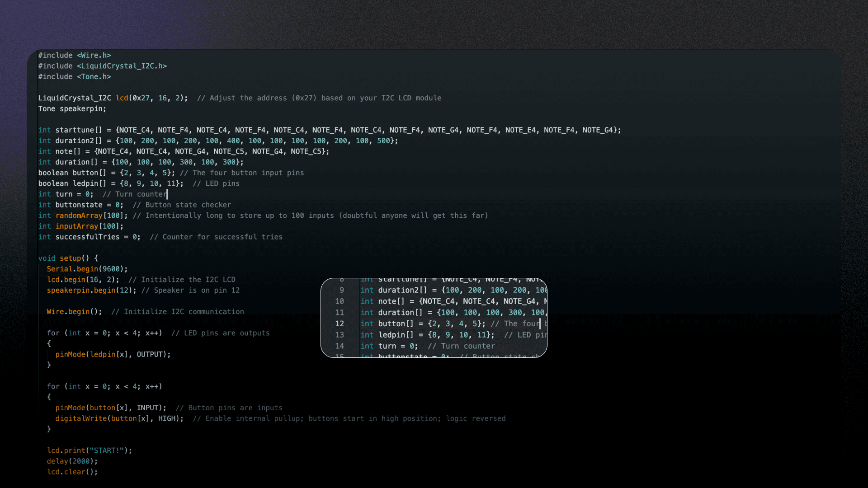The width and height of the screenshot is (868, 488).
Task: Click the void setup() function header
Action: coord(68,258)
